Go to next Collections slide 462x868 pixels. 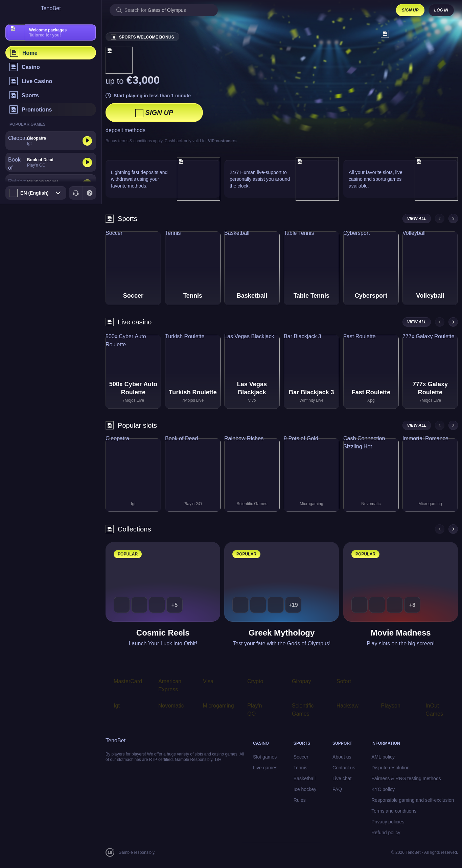pyautogui.click(x=453, y=529)
